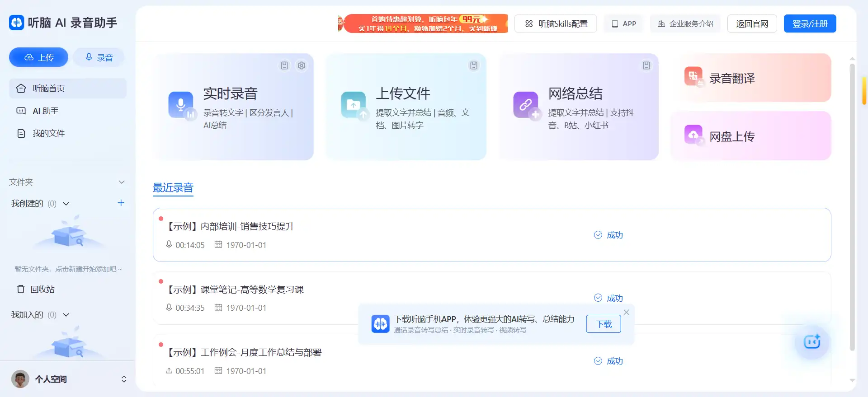Open guide icon on 网络总结 card
868x397 pixels.
tap(646, 65)
